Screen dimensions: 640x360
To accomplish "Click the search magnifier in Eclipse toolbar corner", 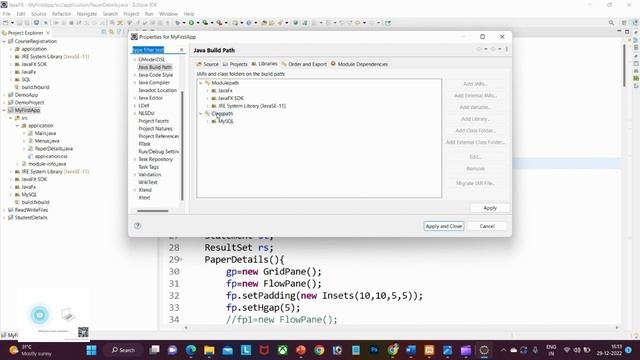I will 611,23.
